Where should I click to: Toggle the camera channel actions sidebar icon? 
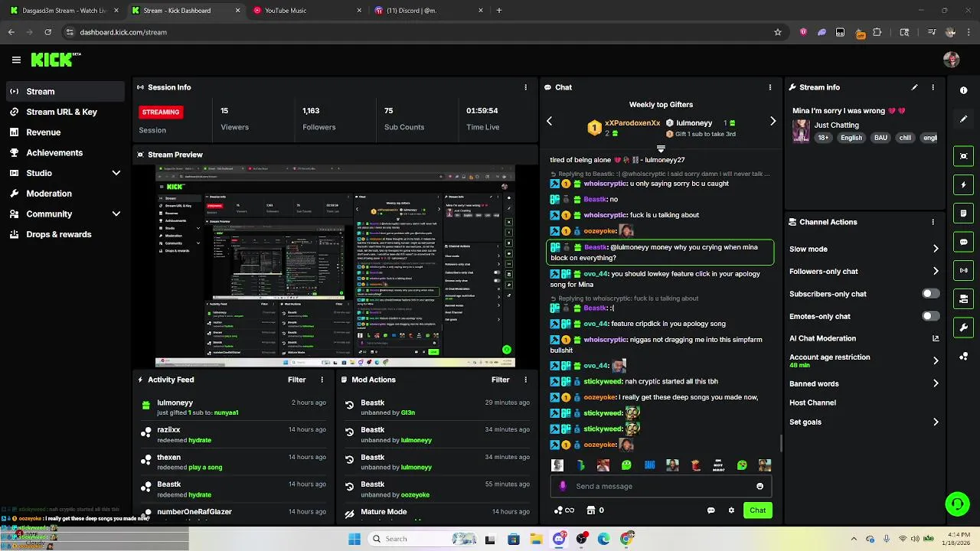pyautogui.click(x=964, y=298)
